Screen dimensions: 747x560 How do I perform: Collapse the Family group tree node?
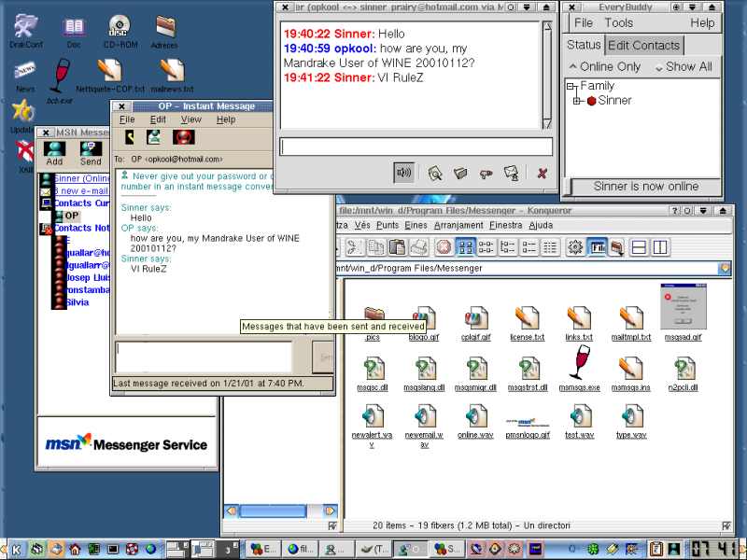pyautogui.click(x=571, y=86)
